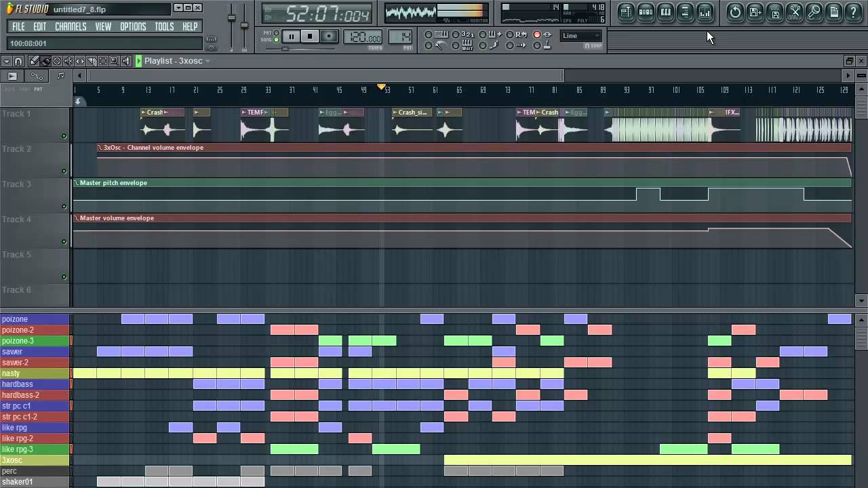Switch Playlist to audio clips focus icon
The height and width of the screenshot is (488, 868).
pyautogui.click(x=12, y=76)
